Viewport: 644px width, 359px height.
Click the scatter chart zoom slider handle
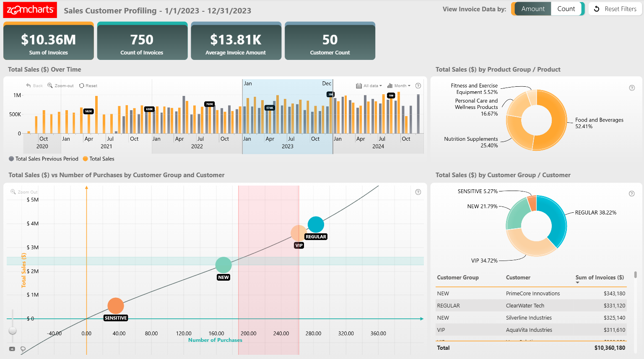coord(13,331)
